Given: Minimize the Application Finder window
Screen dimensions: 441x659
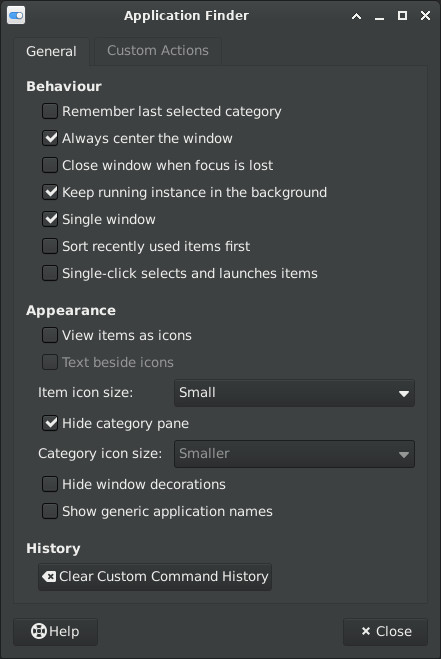Looking at the screenshot, I should 379,17.
